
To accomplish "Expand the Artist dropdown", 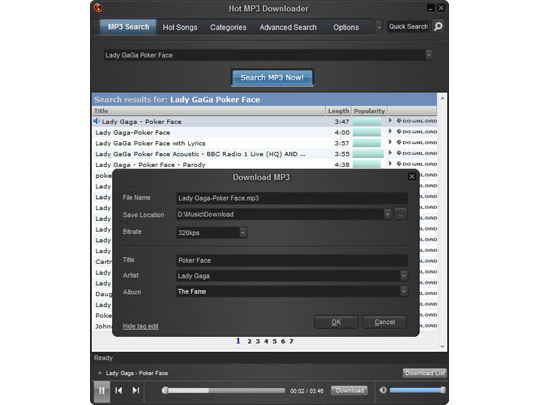I will (404, 276).
